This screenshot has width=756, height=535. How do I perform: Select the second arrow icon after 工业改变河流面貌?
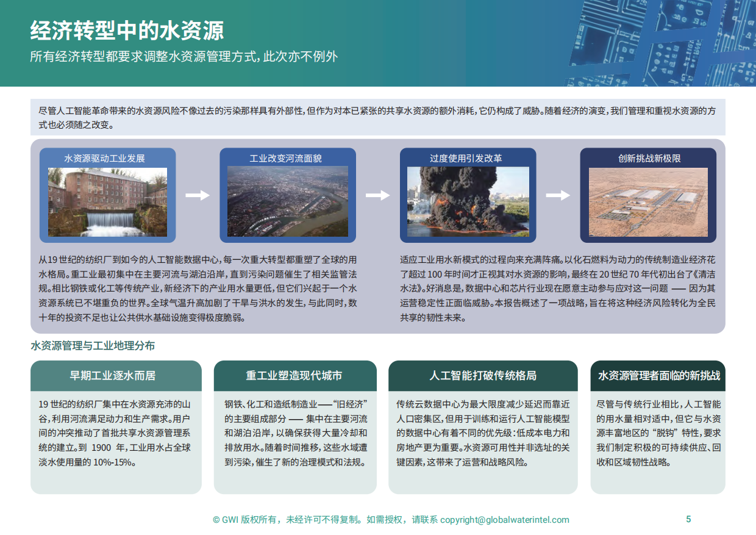377,195
